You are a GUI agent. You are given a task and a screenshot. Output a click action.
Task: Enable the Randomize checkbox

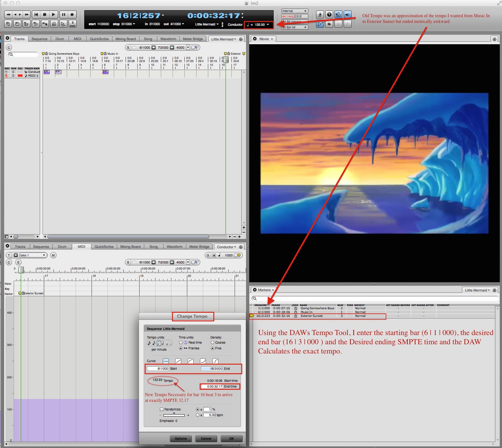pos(162,409)
